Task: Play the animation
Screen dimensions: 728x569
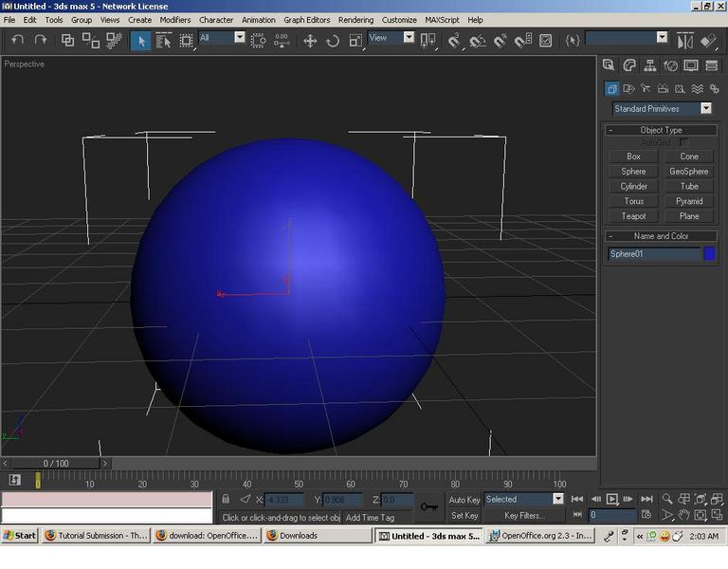Action: pos(612,499)
